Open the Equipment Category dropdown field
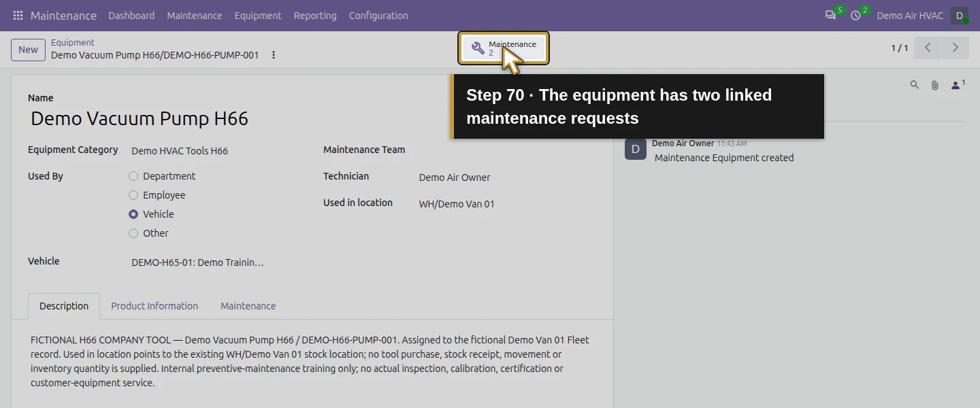 215,151
